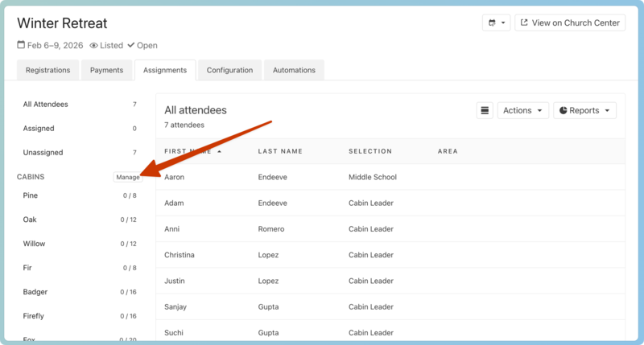Select the Pine cabin
Screen dimensions: 644x345
31,195
